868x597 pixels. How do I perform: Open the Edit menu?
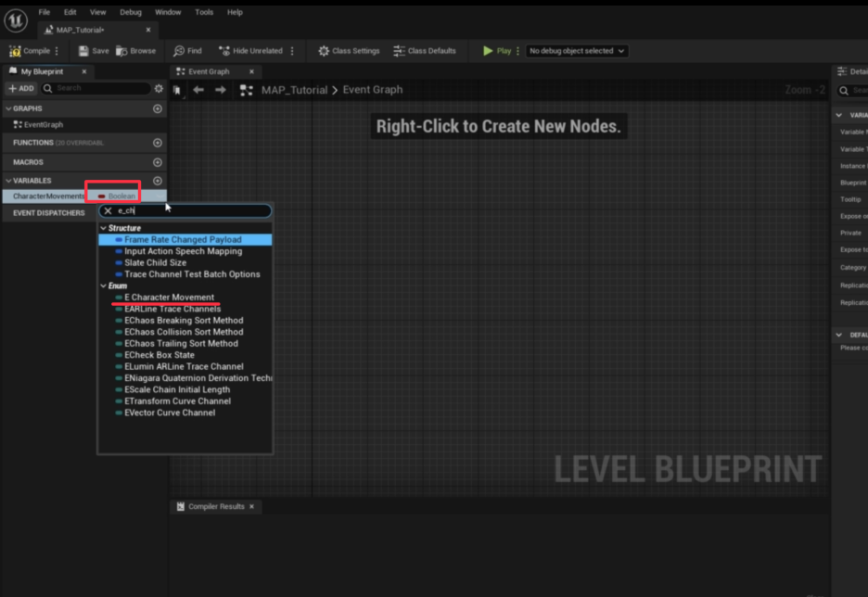pos(70,12)
